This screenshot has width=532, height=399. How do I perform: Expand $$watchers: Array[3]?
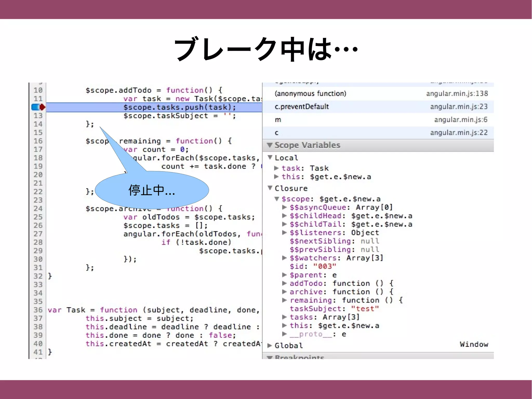coord(284,258)
